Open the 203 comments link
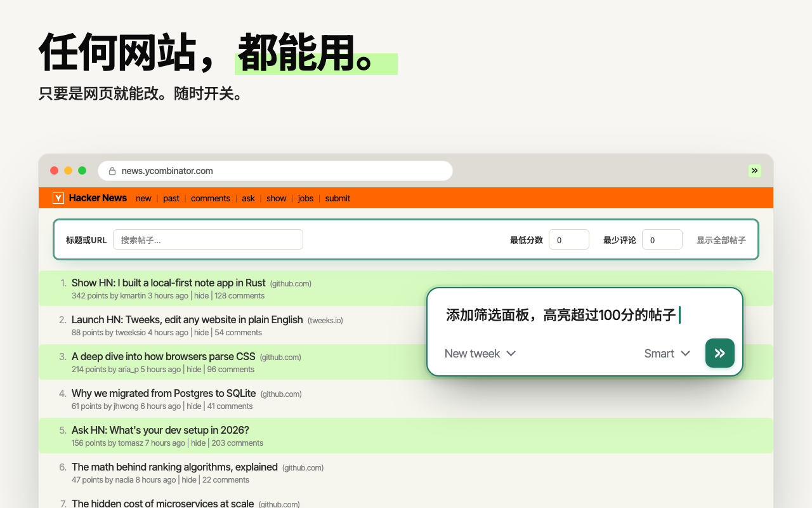This screenshot has height=508, width=812. [x=237, y=443]
